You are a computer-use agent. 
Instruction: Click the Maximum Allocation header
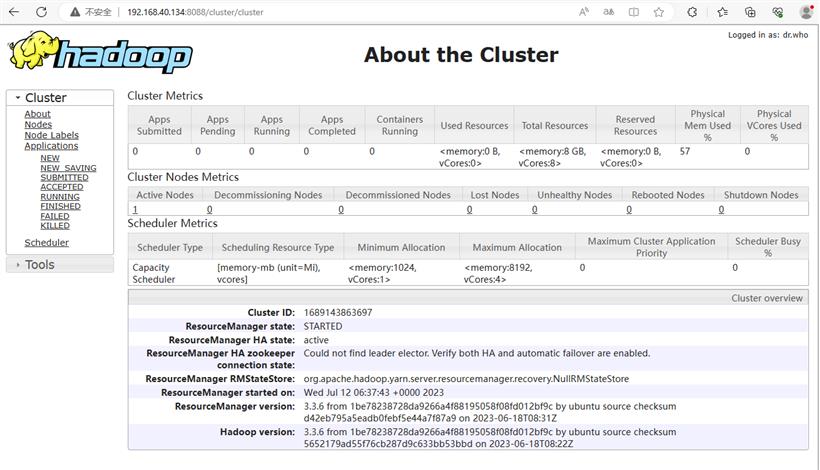(x=517, y=247)
